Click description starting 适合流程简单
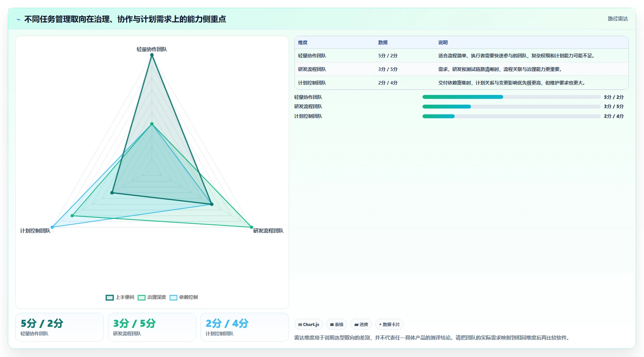This screenshot has width=644, height=357. (517, 56)
